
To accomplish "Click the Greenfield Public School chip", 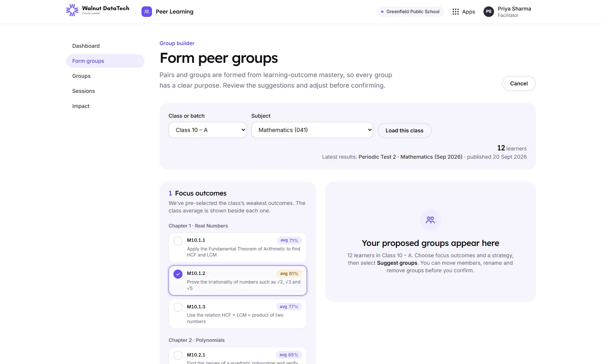I will coord(410,12).
